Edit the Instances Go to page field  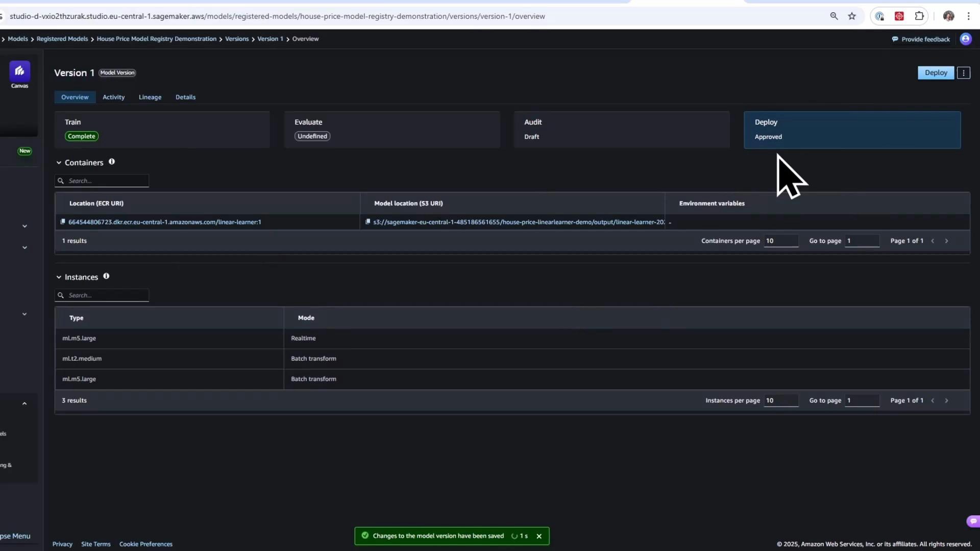point(862,400)
